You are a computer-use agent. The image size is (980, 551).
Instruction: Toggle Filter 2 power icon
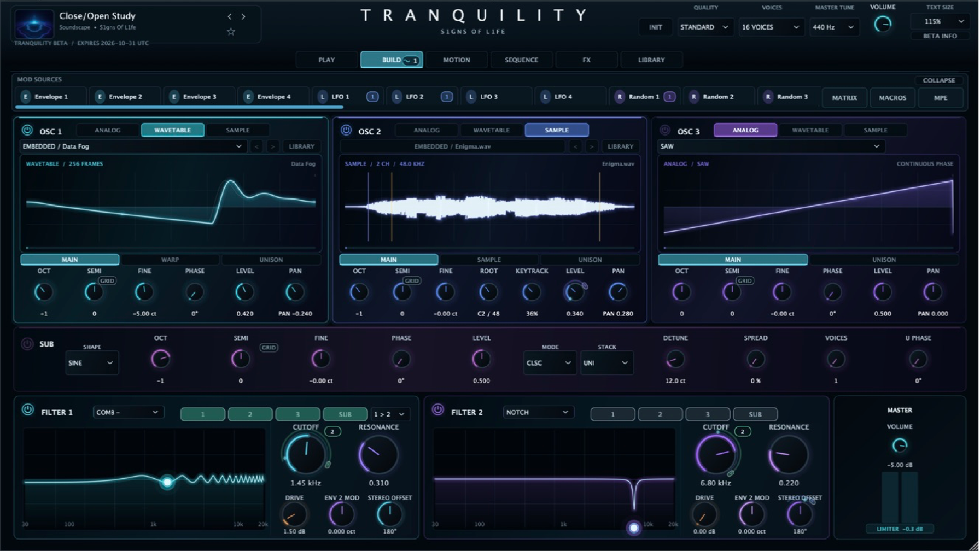click(x=437, y=410)
